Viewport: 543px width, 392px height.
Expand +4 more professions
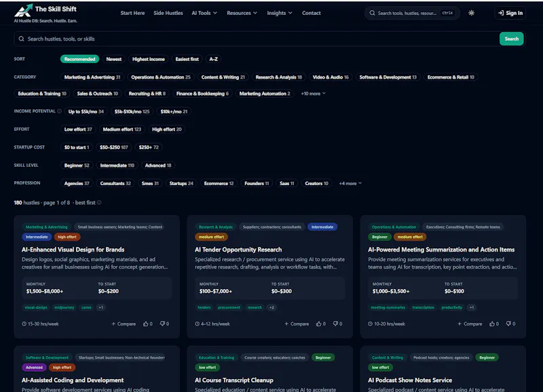[x=350, y=183]
